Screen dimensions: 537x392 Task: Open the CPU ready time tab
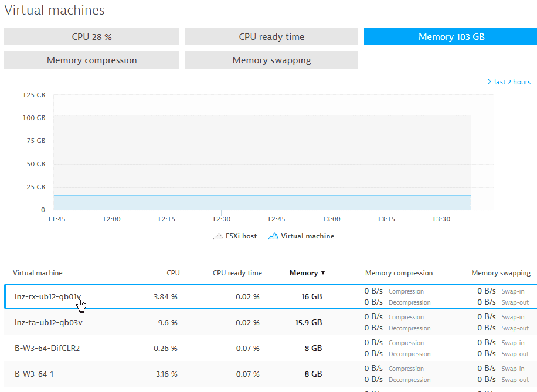[x=271, y=36]
